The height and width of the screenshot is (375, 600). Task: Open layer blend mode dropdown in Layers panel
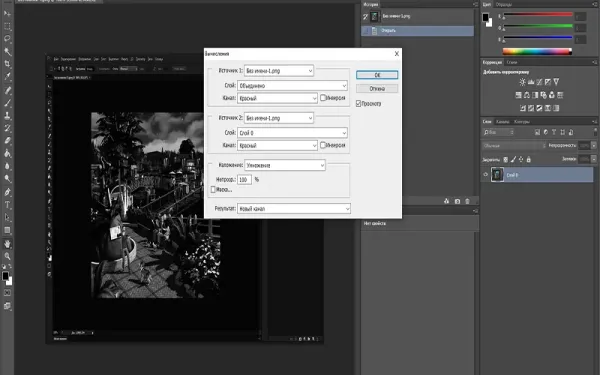514,146
